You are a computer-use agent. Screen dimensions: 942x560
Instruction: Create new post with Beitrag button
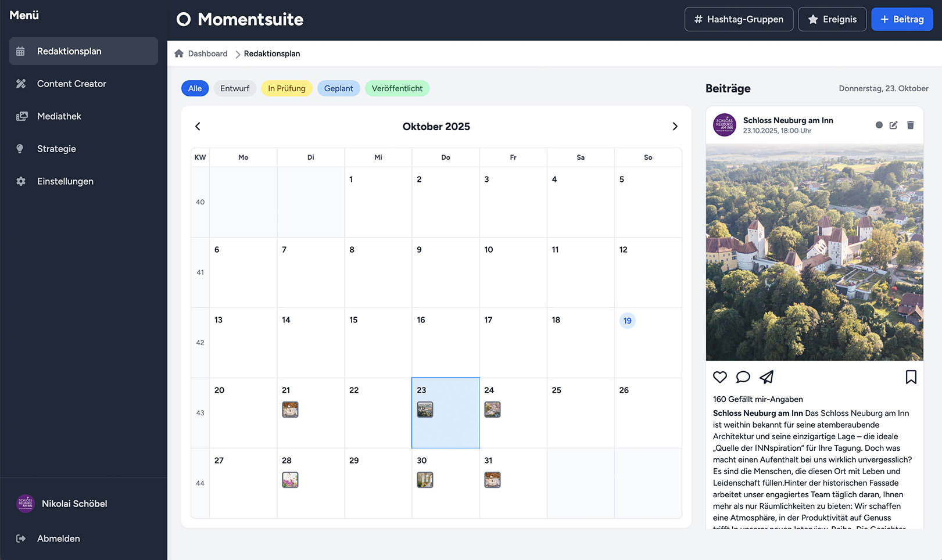[901, 19]
